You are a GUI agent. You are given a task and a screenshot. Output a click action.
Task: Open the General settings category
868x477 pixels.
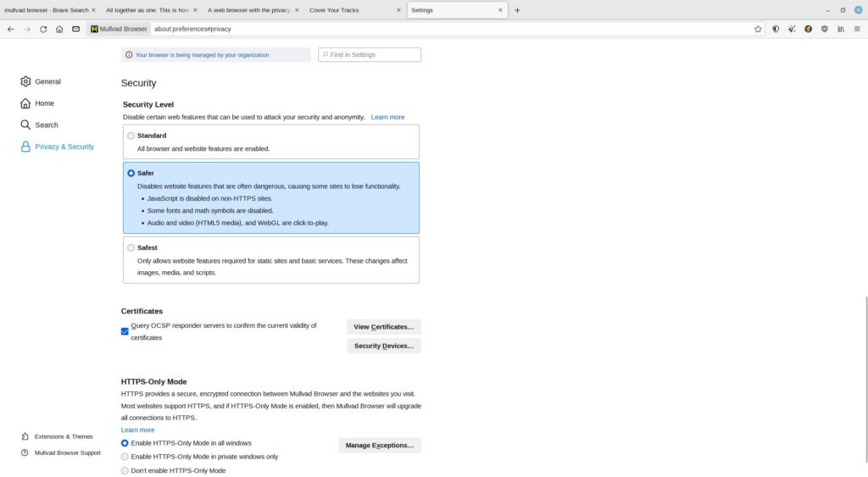point(47,81)
